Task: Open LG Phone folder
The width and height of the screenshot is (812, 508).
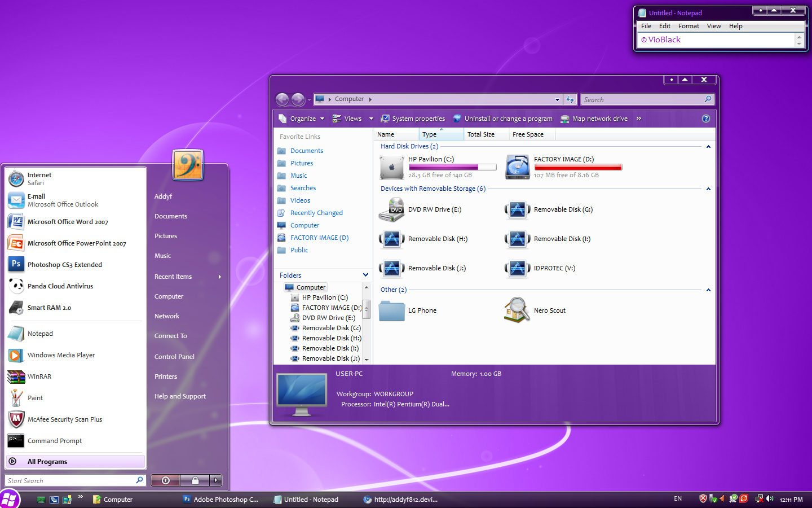Action: click(408, 310)
